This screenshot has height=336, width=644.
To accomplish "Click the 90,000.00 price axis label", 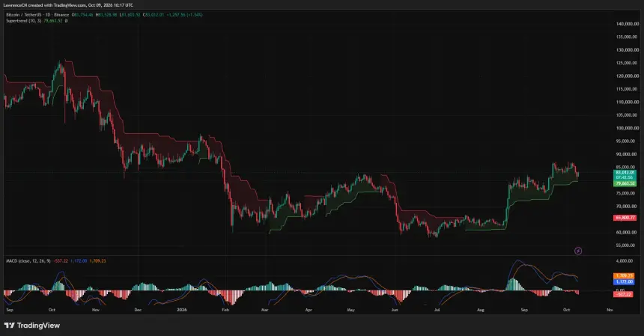I will click(x=626, y=154).
